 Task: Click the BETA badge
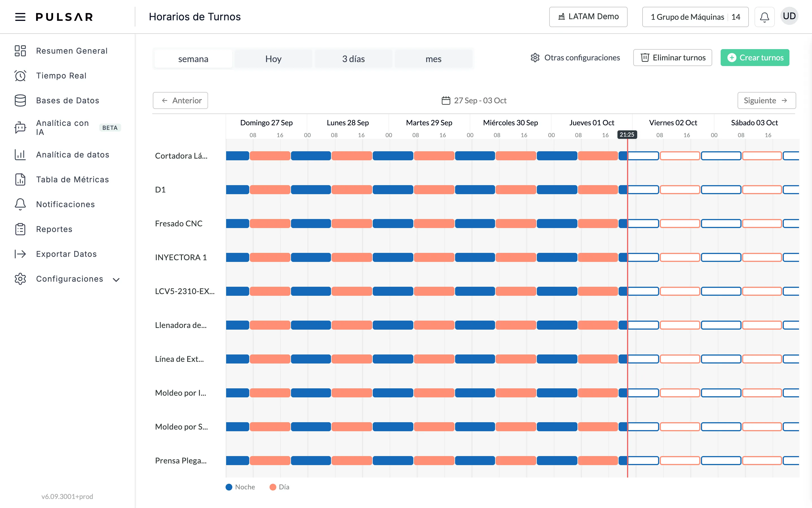(x=110, y=128)
